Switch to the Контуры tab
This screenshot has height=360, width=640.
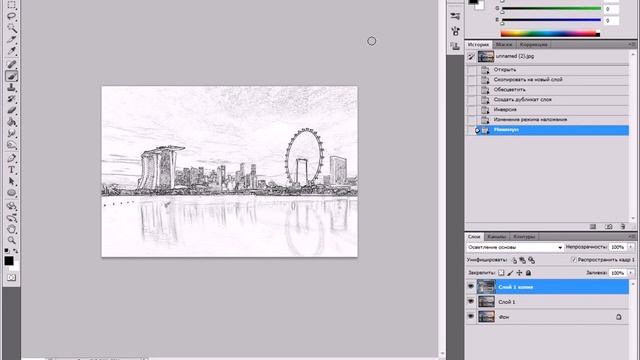[524, 237]
